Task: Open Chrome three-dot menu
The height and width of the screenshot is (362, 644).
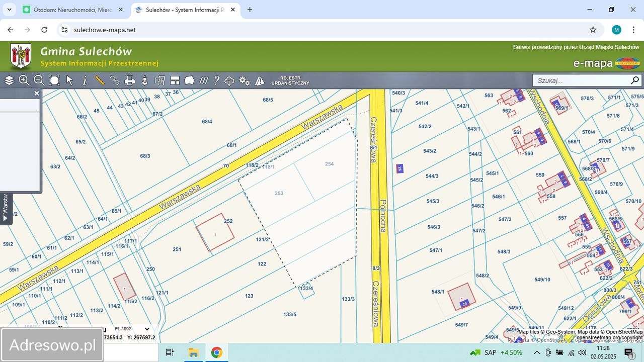Action: tap(633, 30)
